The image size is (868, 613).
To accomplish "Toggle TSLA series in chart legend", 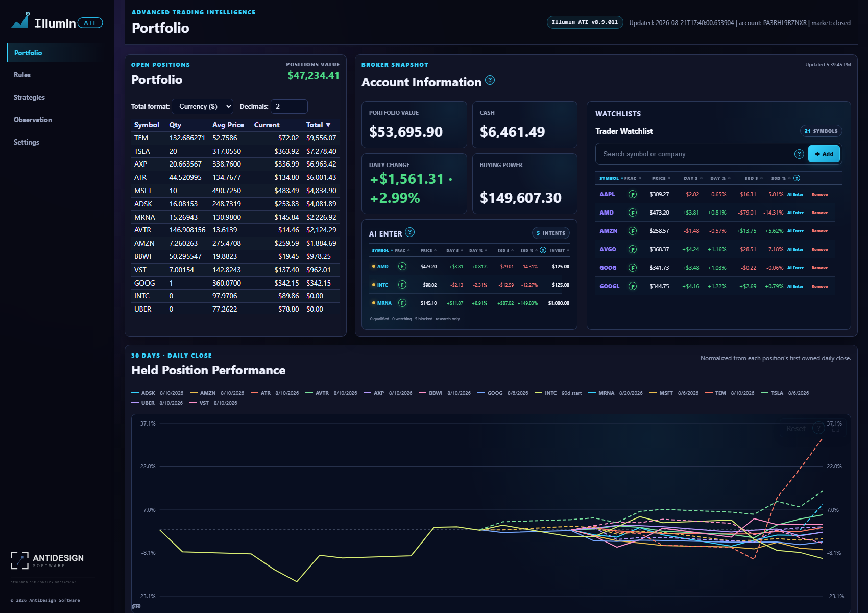I will [785, 393].
